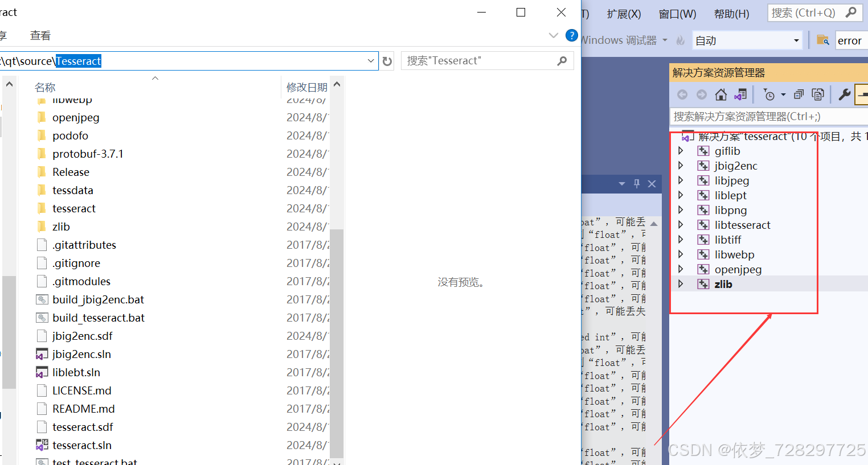Close the docked output panel
The image size is (868, 465).
pos(652,184)
